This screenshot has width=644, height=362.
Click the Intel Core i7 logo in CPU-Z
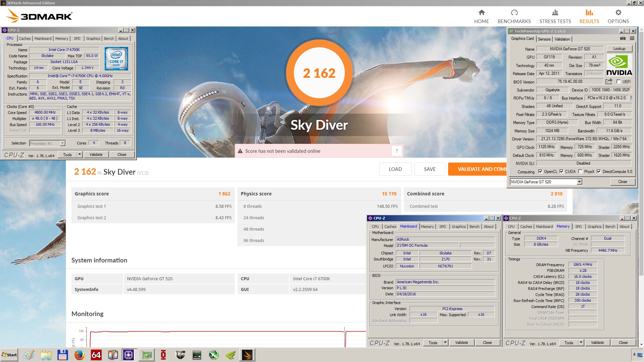coord(116,59)
